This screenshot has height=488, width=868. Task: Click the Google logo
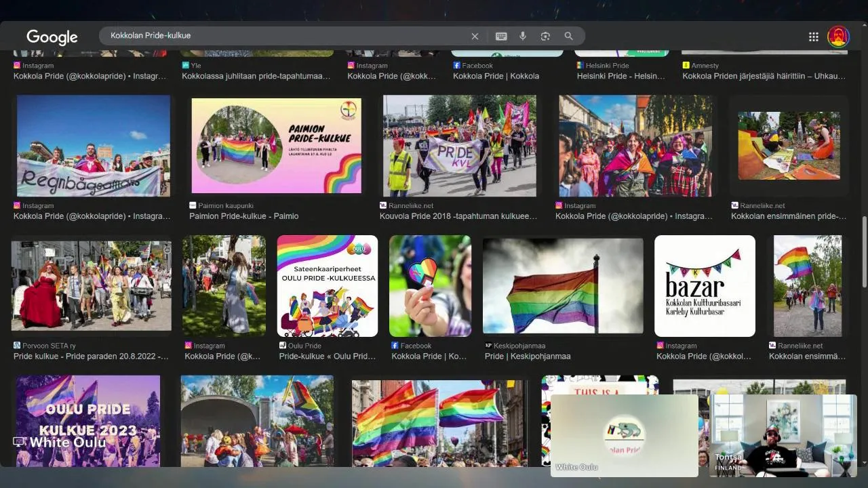(52, 37)
